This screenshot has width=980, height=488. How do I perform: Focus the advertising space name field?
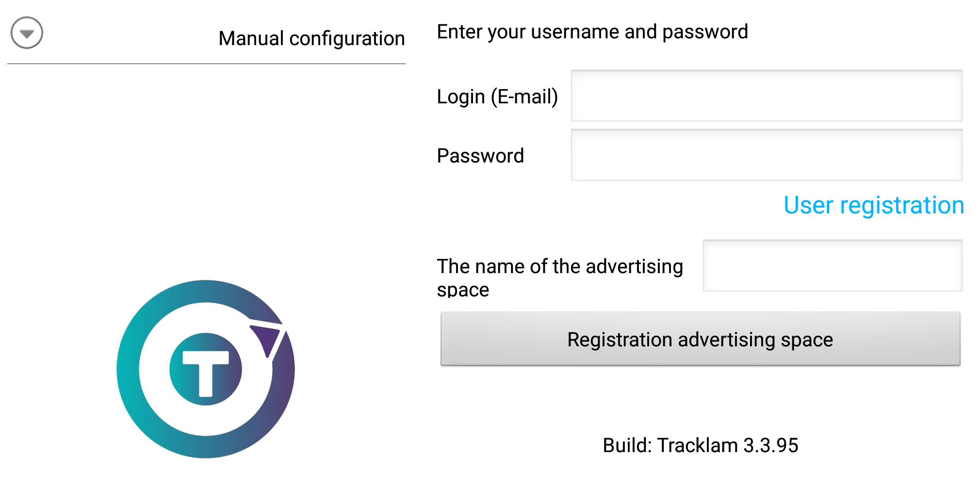pos(833,265)
